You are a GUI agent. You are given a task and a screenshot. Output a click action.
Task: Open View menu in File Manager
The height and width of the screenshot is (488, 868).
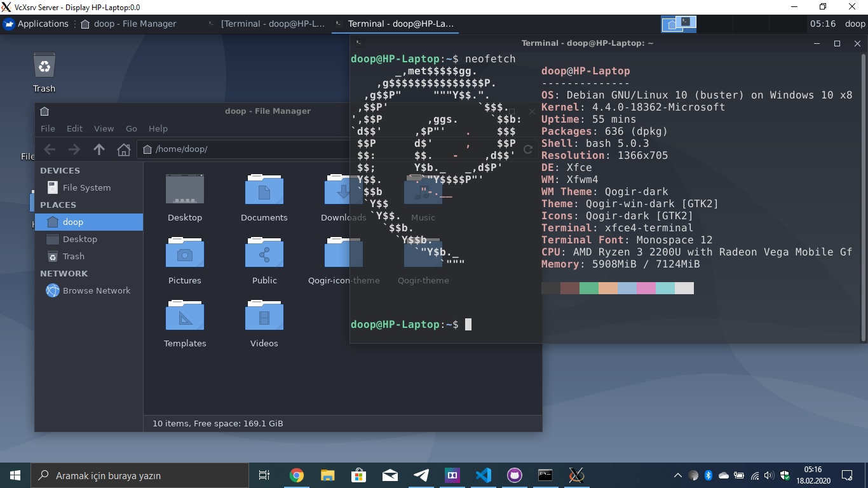[104, 128]
